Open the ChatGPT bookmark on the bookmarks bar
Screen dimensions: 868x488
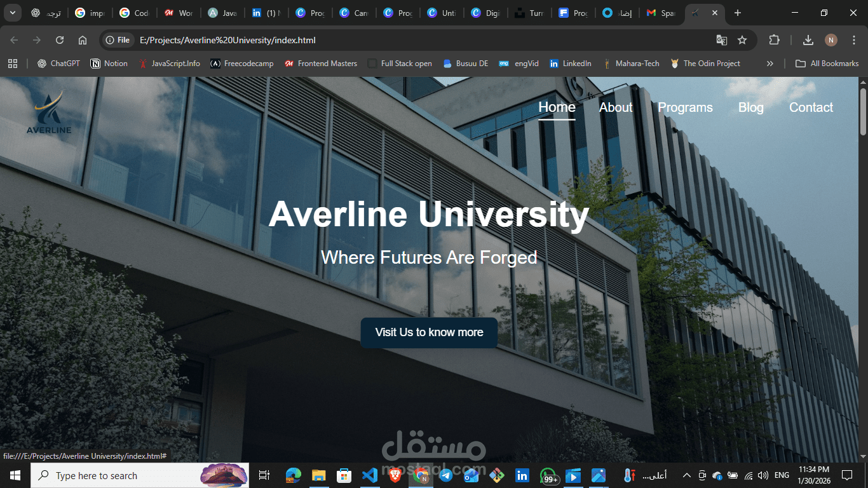coord(58,63)
